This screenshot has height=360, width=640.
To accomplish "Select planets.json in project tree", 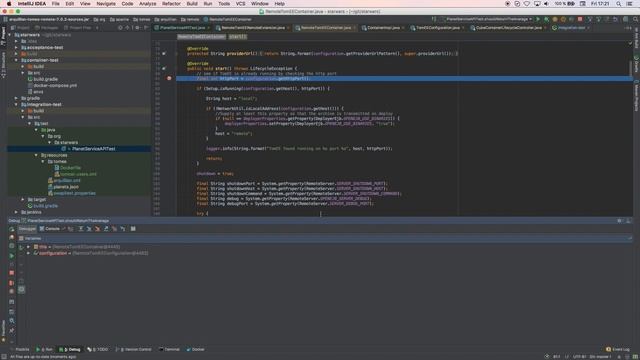I will pos(66,187).
